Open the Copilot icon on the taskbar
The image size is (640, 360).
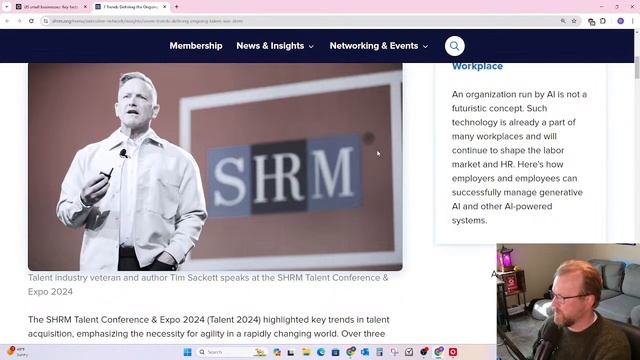pyautogui.click(x=277, y=352)
